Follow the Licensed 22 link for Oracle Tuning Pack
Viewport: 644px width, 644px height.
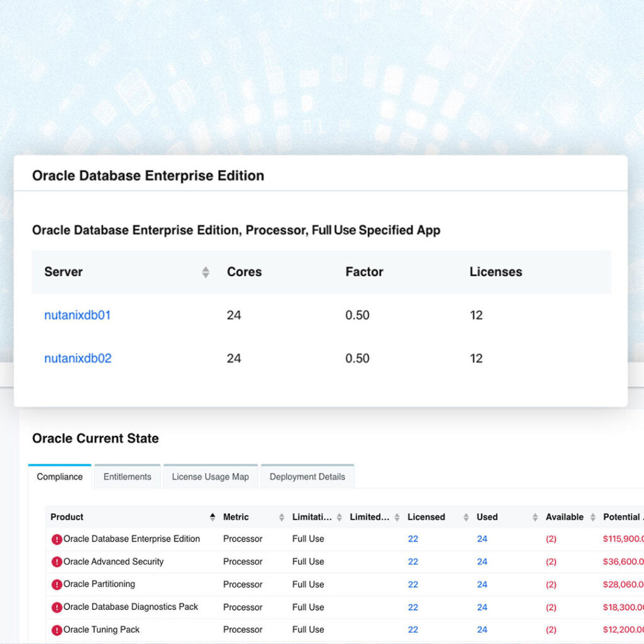click(413, 630)
